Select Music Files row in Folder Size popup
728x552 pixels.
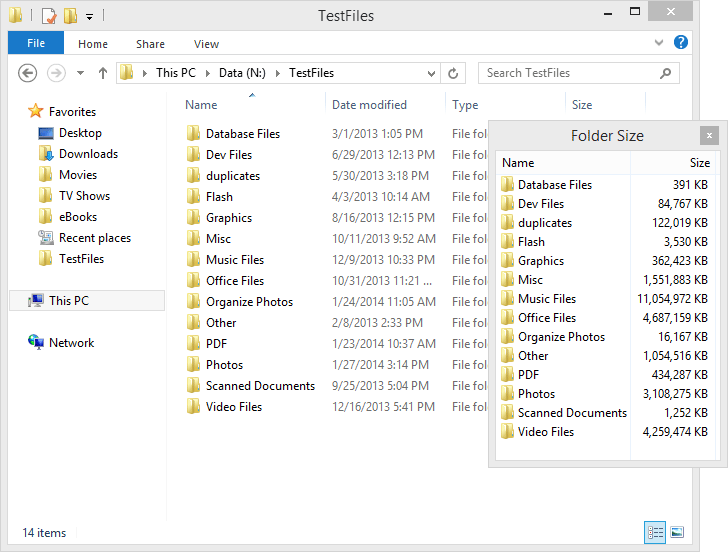pyautogui.click(x=605, y=299)
